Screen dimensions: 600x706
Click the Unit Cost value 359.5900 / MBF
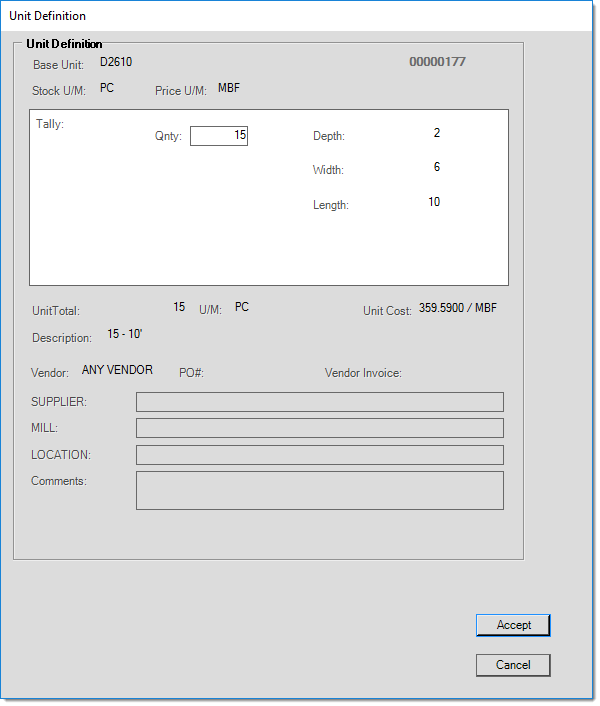coord(458,308)
